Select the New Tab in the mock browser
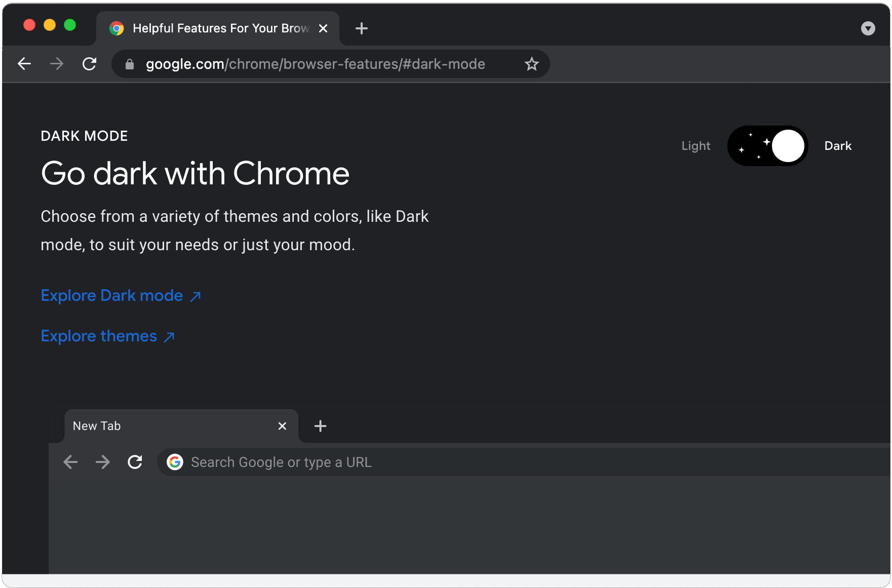Screen dimensions: 892x588 point(152,425)
